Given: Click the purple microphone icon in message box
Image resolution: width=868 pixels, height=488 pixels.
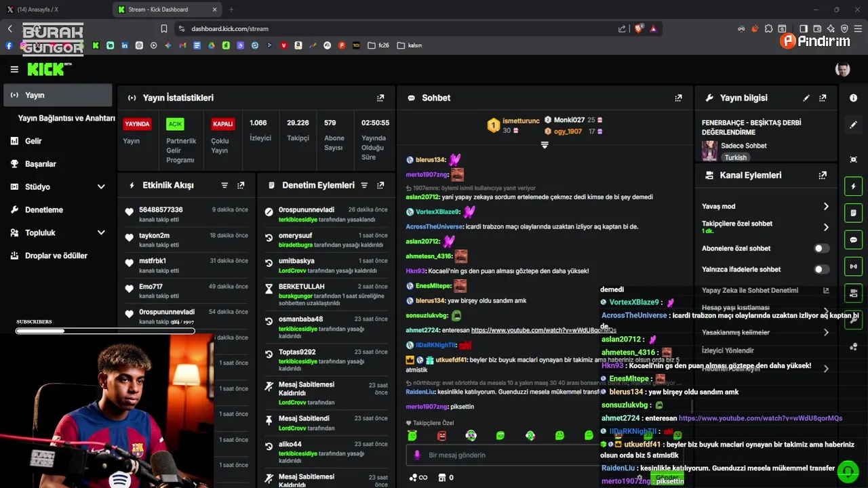Looking at the screenshot, I should pos(417,455).
